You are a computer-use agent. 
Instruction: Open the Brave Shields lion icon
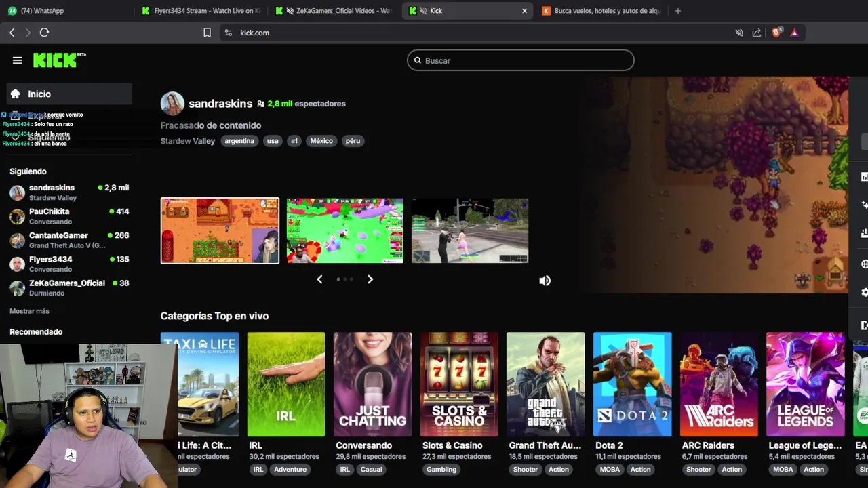(777, 33)
